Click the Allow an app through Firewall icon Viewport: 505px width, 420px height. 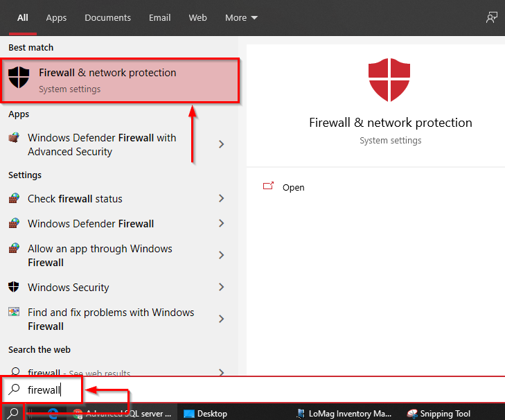point(14,248)
